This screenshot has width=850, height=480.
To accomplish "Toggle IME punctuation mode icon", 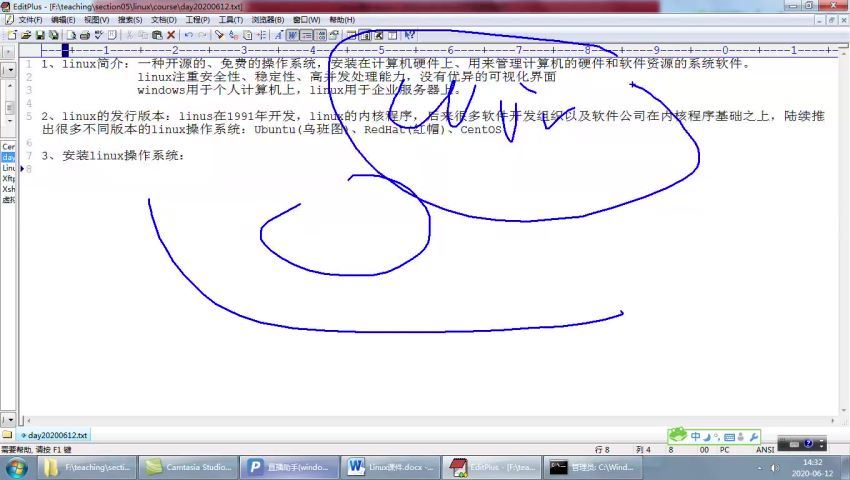I will click(x=717, y=437).
